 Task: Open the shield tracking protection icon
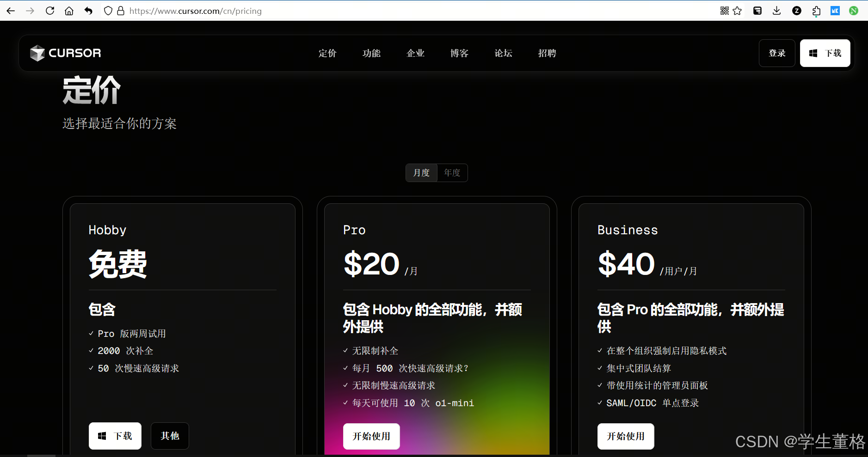point(108,11)
